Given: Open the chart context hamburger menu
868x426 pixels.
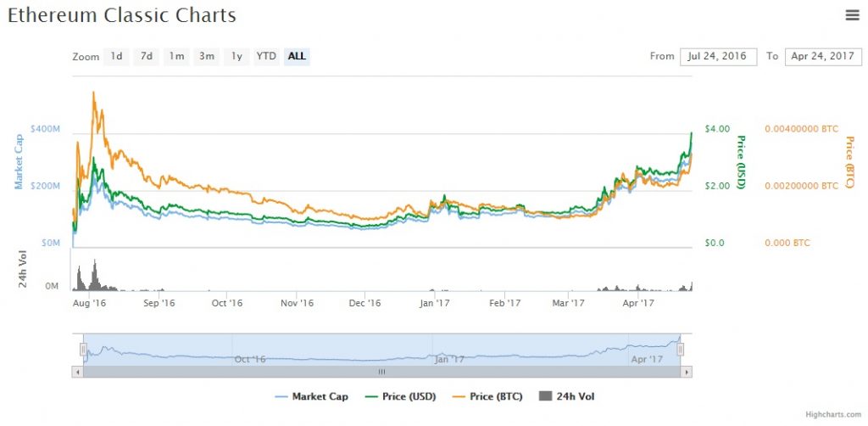Looking at the screenshot, I should pos(853,15).
